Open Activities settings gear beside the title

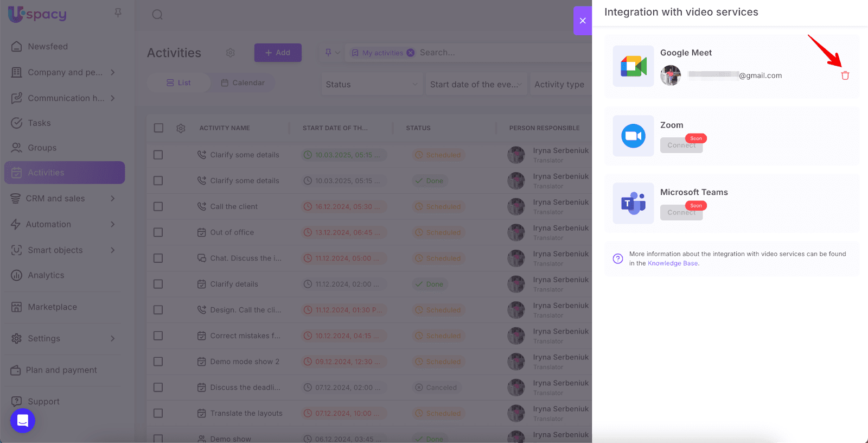tap(231, 53)
